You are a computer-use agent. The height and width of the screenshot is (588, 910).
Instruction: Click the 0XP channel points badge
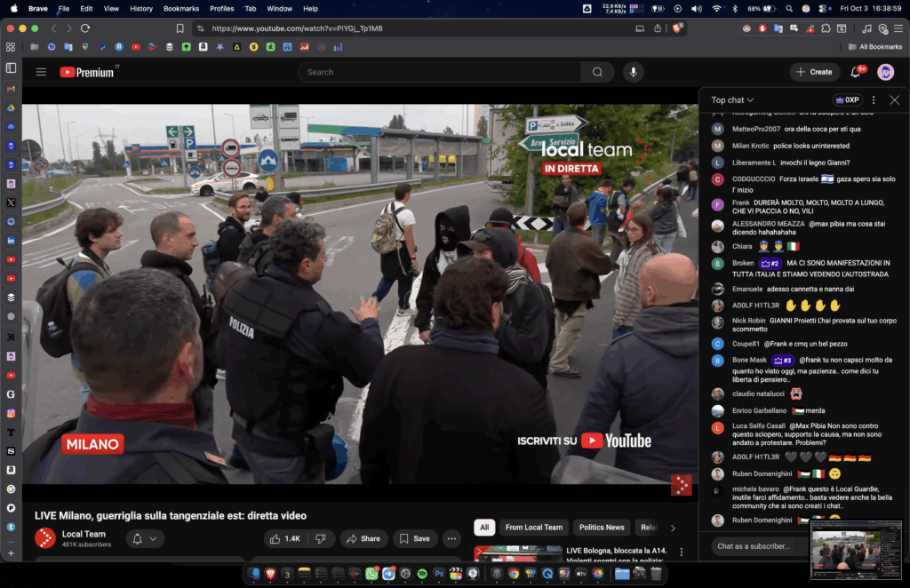click(847, 100)
